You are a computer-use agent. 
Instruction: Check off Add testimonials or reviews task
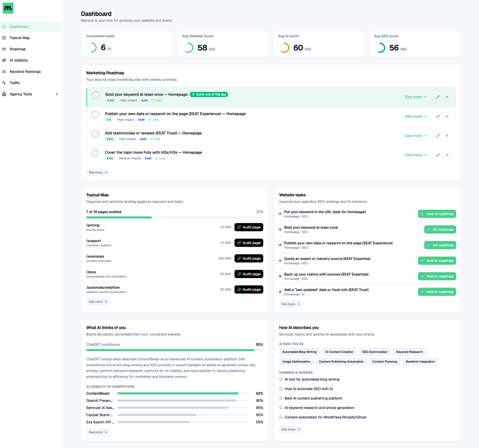tap(95, 134)
